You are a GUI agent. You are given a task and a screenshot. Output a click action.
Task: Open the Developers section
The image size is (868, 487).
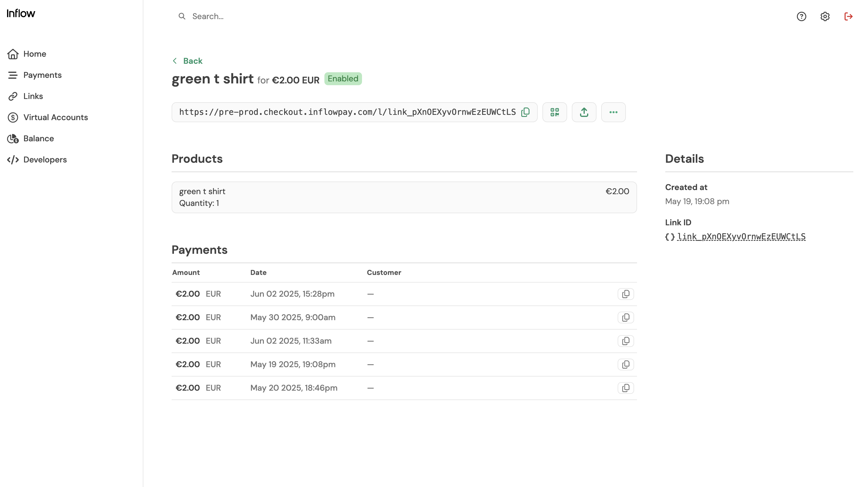click(45, 159)
